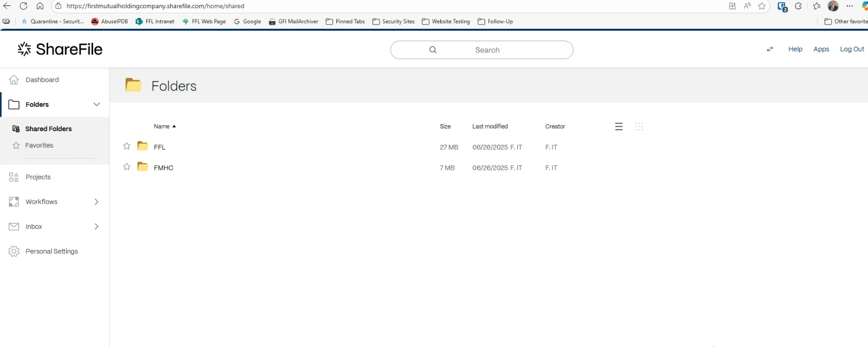The image size is (868, 347).
Task: Sort by Creator column
Action: click(555, 126)
